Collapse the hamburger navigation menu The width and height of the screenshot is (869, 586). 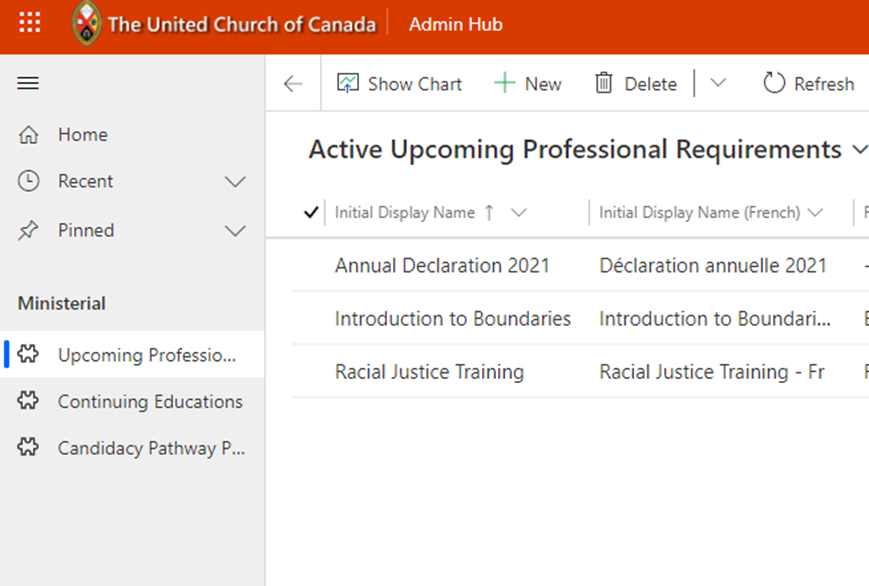point(28,84)
